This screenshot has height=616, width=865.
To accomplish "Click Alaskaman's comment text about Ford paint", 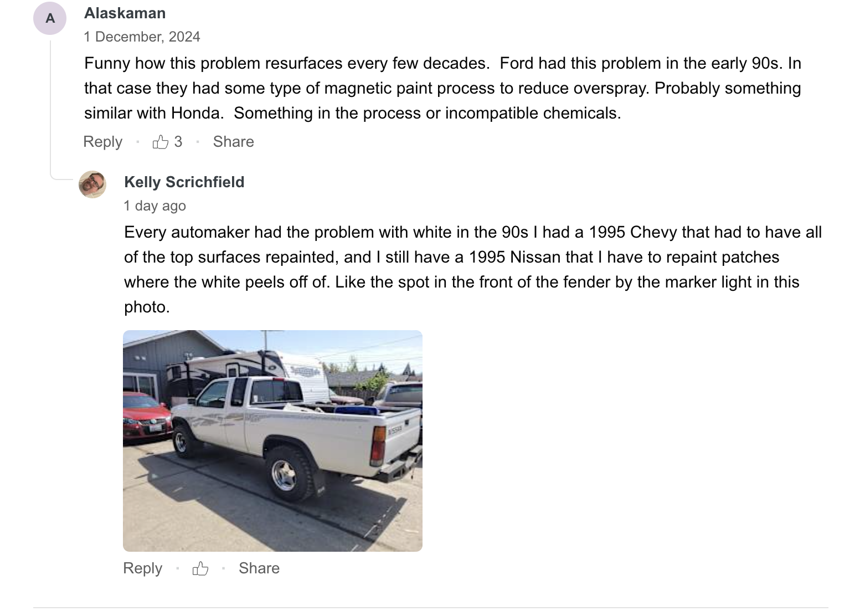I will pyautogui.click(x=442, y=88).
